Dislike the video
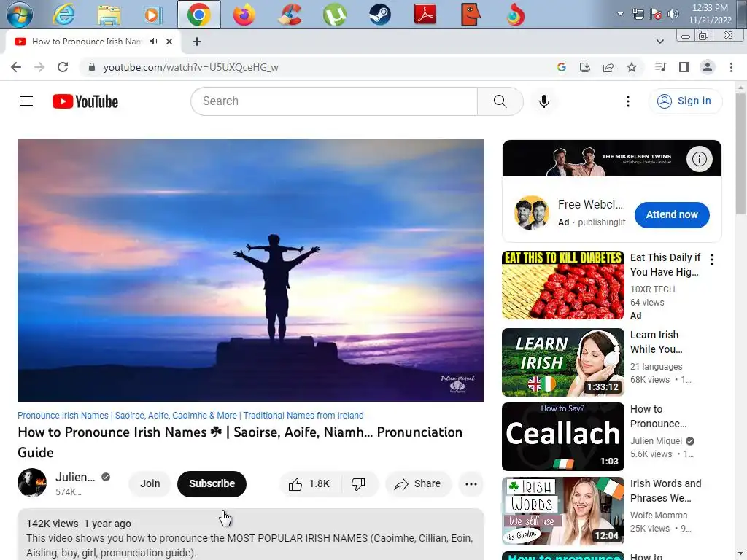This screenshot has width=747, height=560. pos(358,484)
